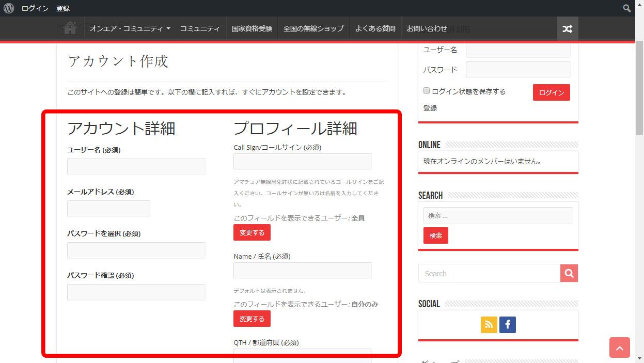Expand the オンエア・コミュニティ dropdown menu
The height and width of the screenshot is (363, 644).
pos(130,28)
